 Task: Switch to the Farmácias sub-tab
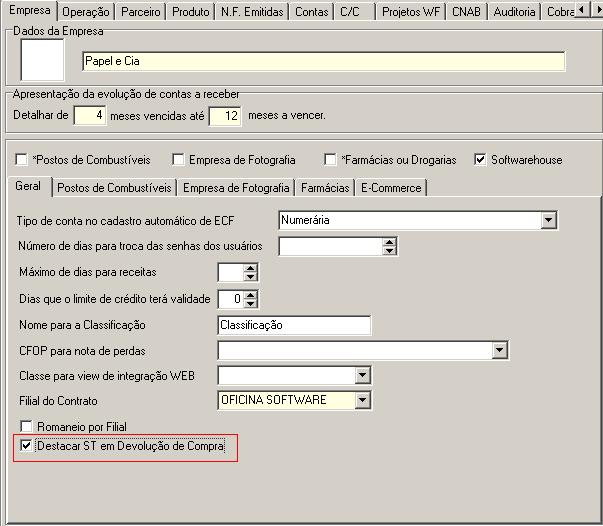[325, 188]
